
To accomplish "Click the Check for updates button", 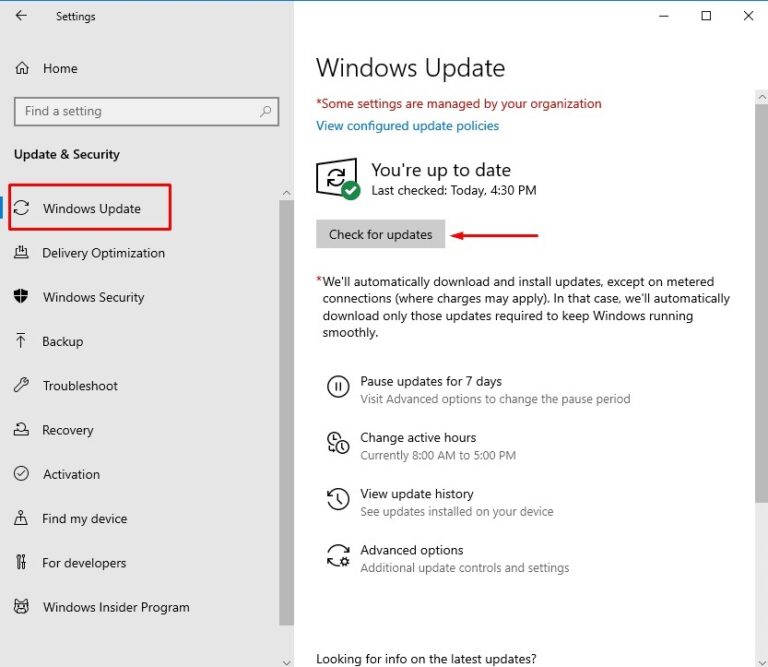I will pyautogui.click(x=381, y=234).
